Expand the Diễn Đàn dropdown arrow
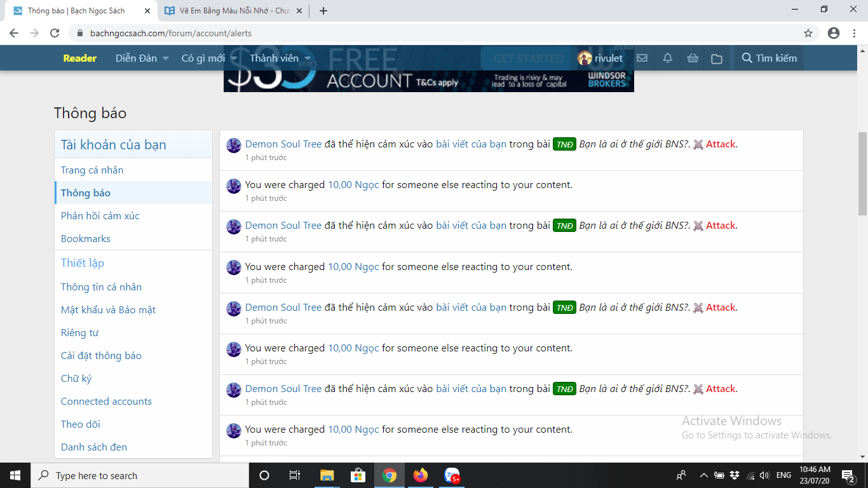This screenshot has height=488, width=868. pyautogui.click(x=166, y=58)
